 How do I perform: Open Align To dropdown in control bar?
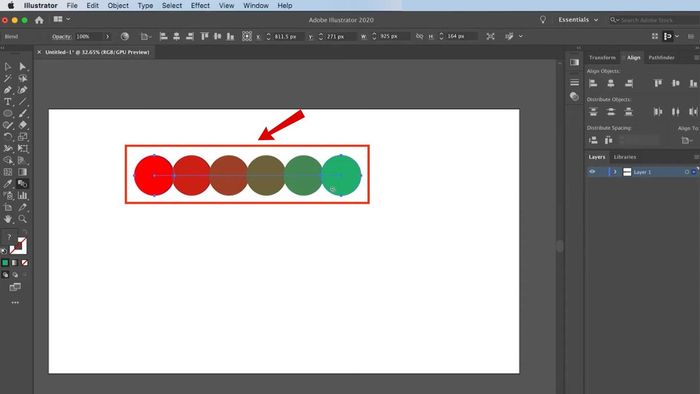(x=146, y=37)
